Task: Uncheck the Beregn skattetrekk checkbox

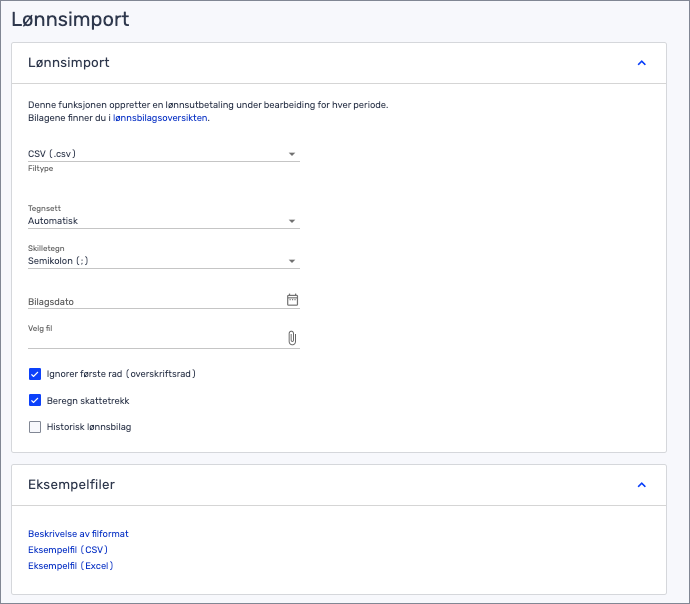Action: click(x=35, y=400)
